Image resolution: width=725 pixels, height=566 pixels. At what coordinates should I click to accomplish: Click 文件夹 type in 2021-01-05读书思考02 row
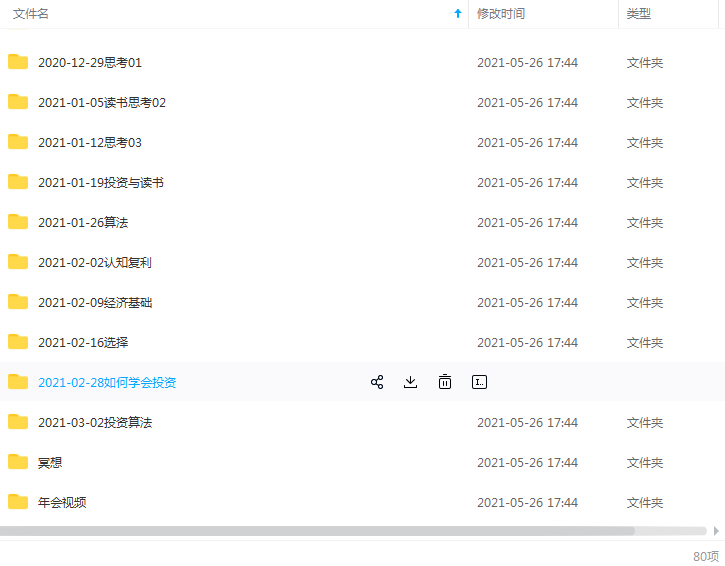coord(645,103)
